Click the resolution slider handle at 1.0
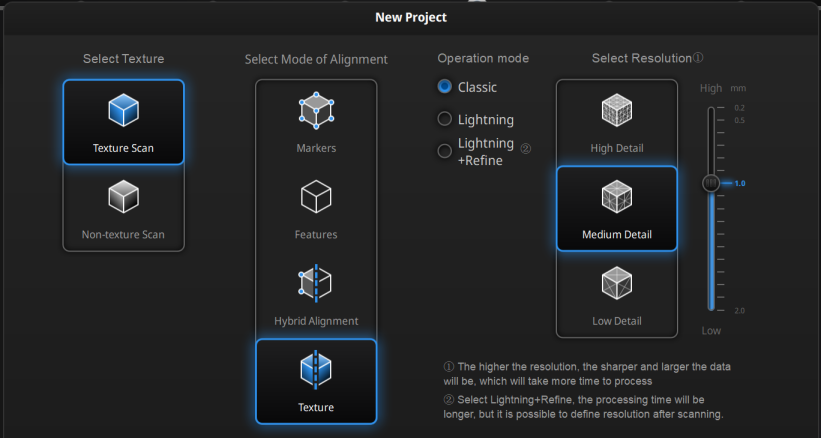Viewport: 821px width, 438px height. click(x=711, y=183)
